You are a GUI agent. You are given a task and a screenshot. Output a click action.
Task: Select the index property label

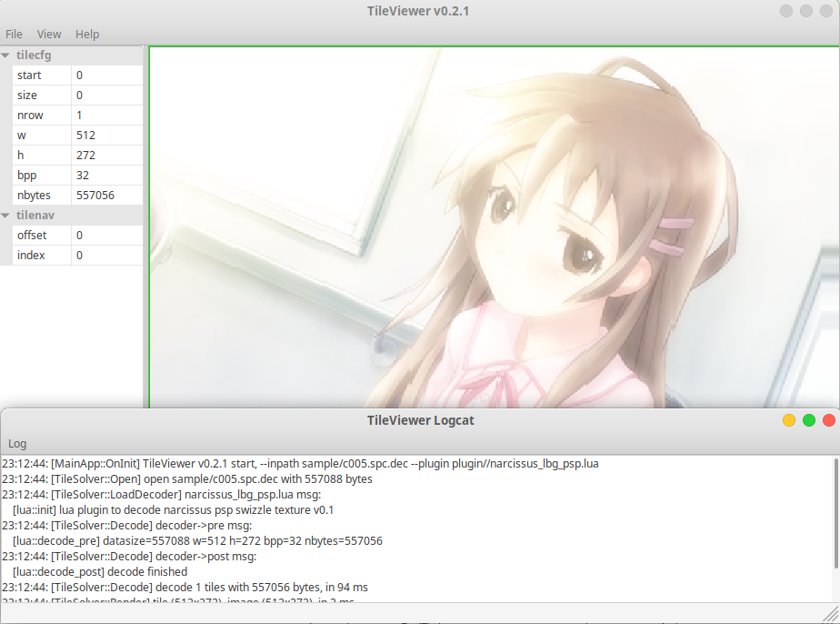coord(42,256)
